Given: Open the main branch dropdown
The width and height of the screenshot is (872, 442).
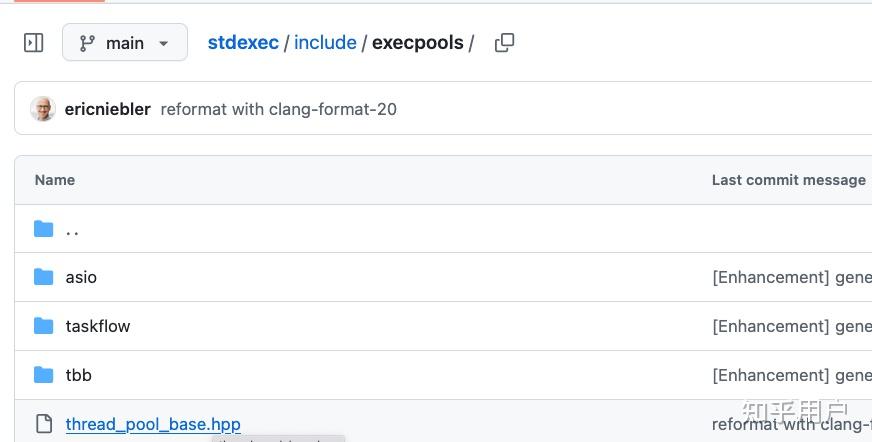Looking at the screenshot, I should coord(125,43).
